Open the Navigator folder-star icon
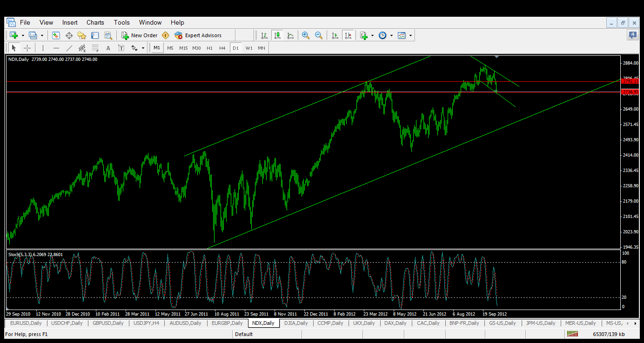The image size is (644, 343). point(82,35)
